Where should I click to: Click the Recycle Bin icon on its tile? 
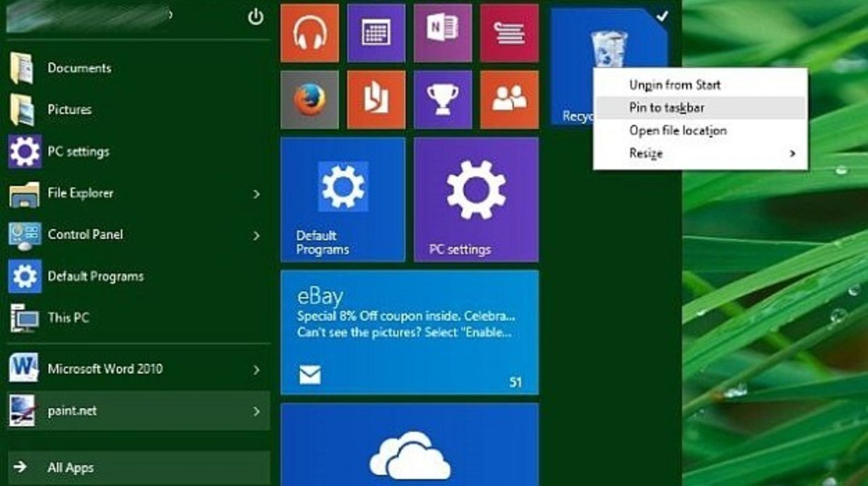609,48
